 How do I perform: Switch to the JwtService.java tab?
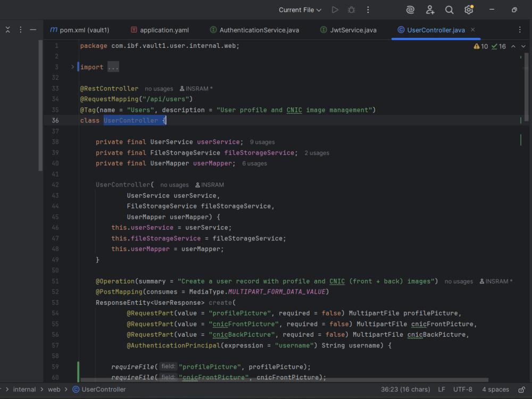coord(348,30)
